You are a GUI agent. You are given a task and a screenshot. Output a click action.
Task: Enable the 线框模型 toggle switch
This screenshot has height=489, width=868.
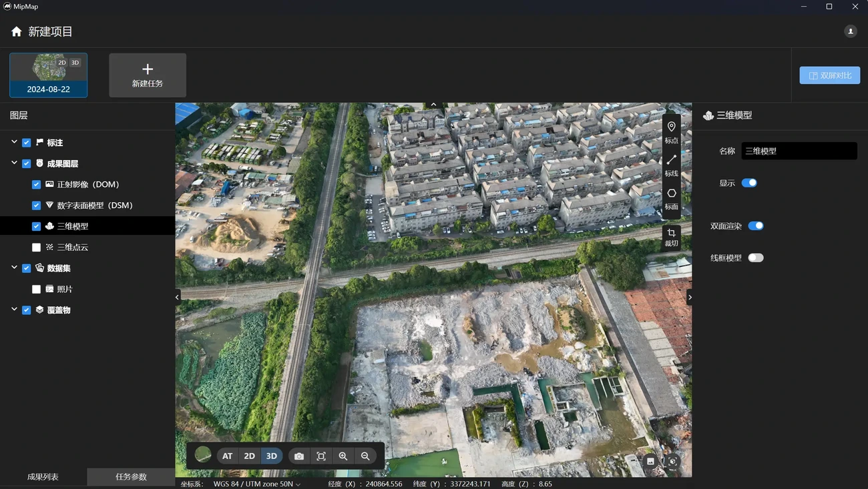click(755, 258)
